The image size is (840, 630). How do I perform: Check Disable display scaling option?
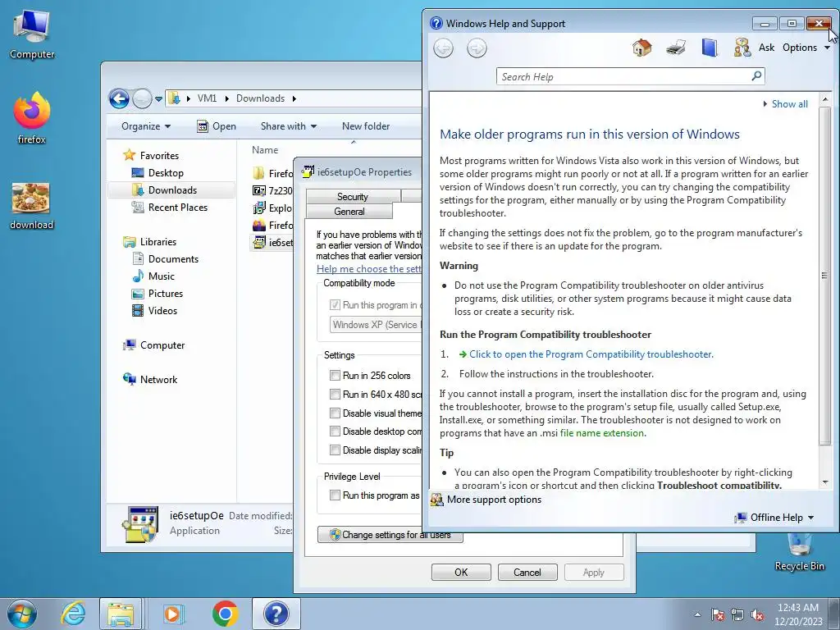pyautogui.click(x=335, y=450)
